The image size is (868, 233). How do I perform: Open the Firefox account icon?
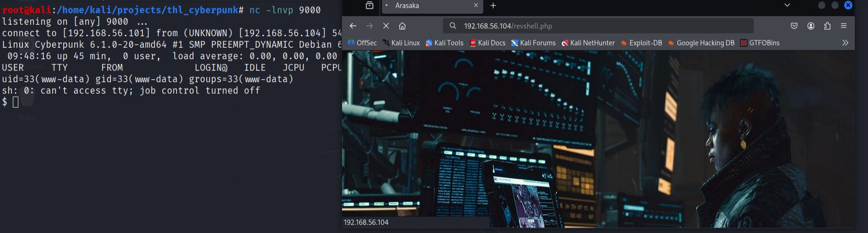coord(811,26)
